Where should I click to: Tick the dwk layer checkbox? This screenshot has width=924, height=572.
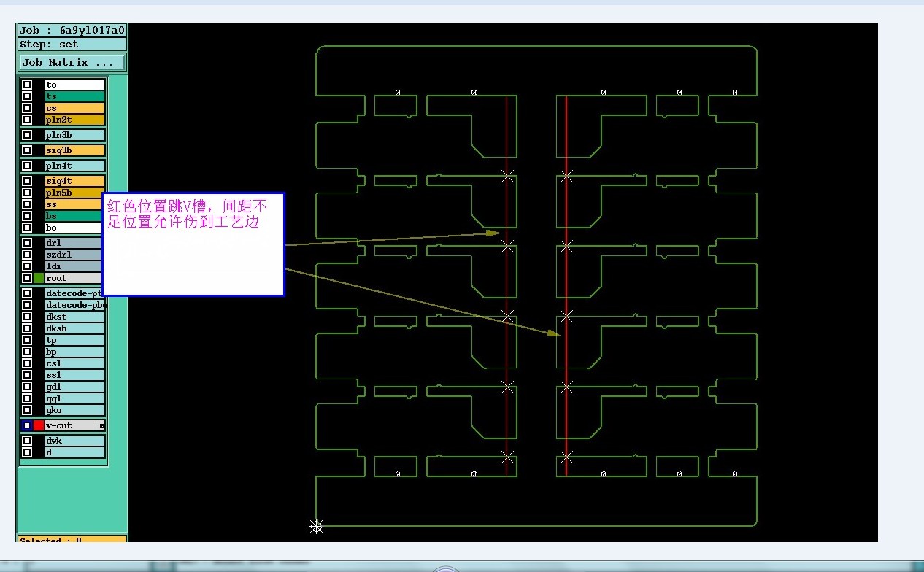point(27,441)
